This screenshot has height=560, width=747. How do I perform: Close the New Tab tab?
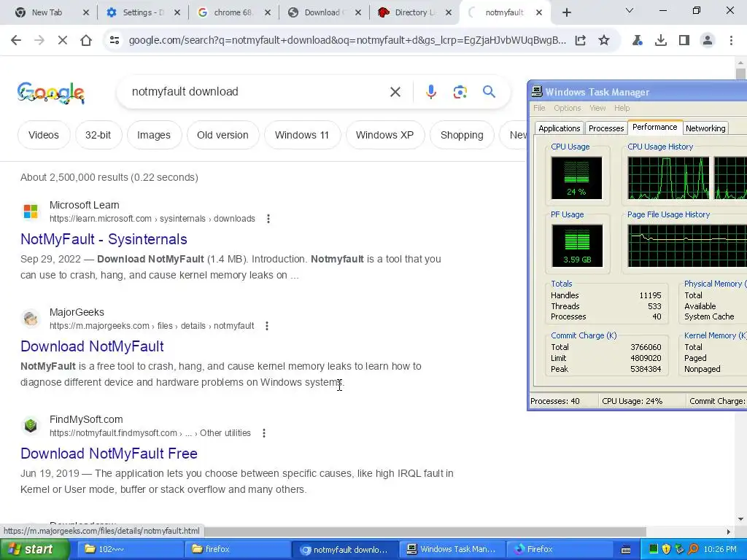tap(86, 13)
